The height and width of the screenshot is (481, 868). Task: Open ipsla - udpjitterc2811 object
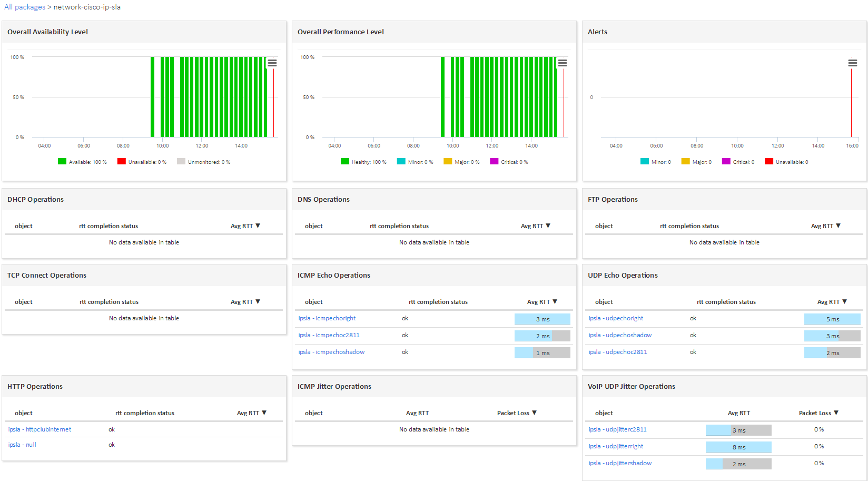tap(617, 429)
